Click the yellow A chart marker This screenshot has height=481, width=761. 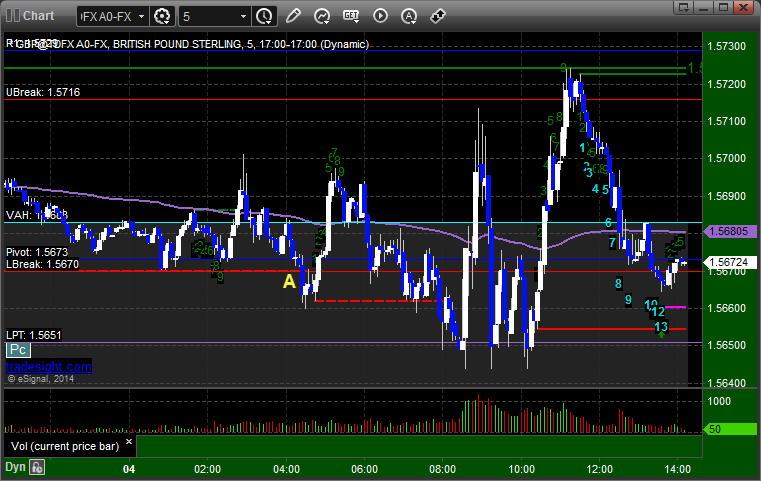[289, 283]
